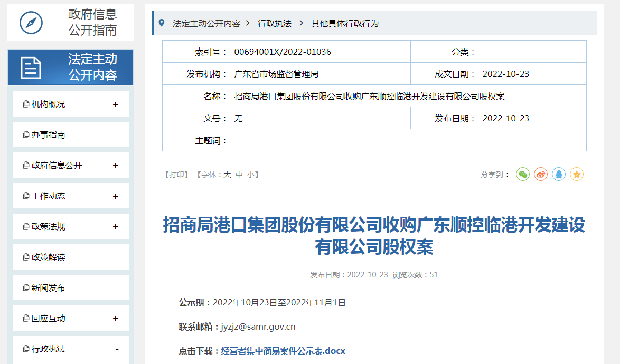620x364 pixels.
Task: Set font size to 小
Action: [251, 175]
